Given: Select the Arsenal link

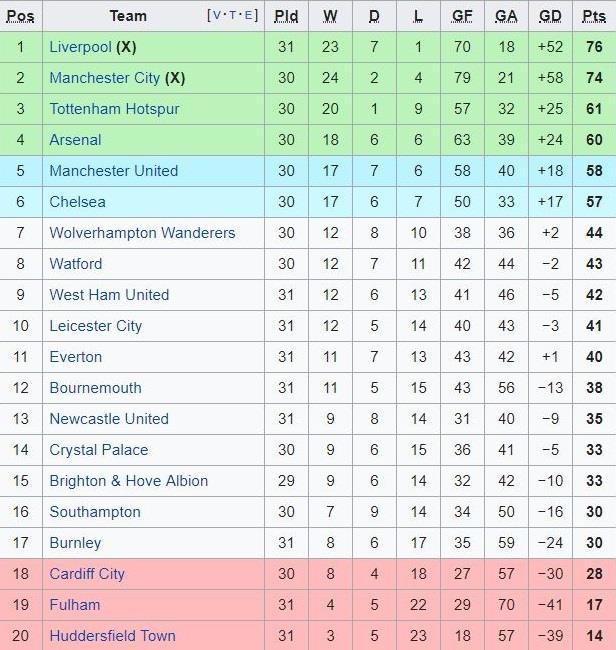Looking at the screenshot, I should tap(75, 140).
